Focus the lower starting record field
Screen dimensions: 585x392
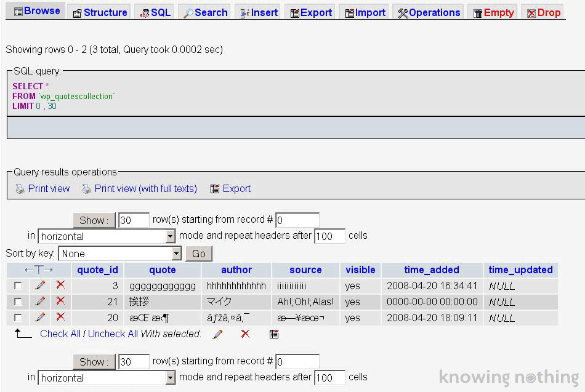297,362
